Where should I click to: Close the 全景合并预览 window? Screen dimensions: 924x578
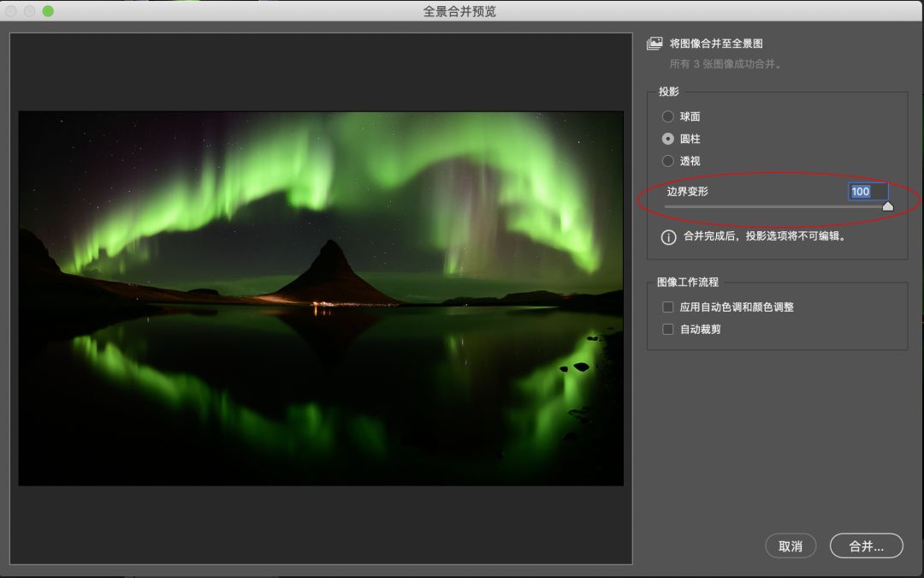tap(13, 11)
